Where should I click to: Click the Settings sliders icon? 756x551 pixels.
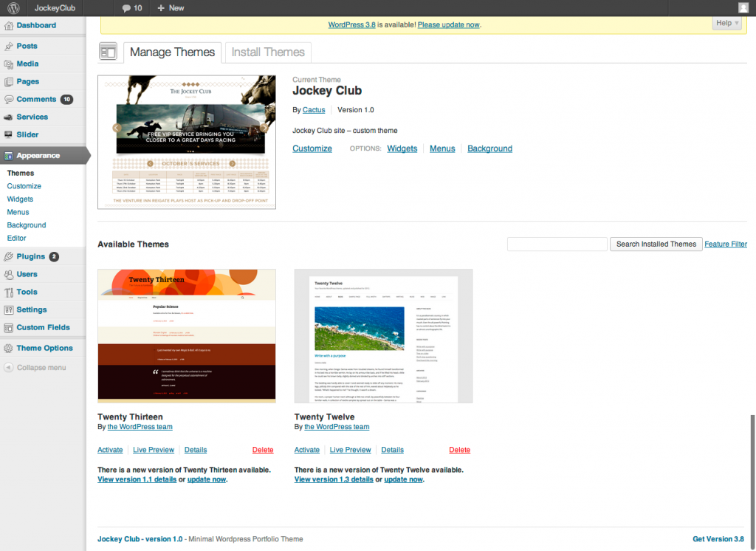[x=9, y=309]
